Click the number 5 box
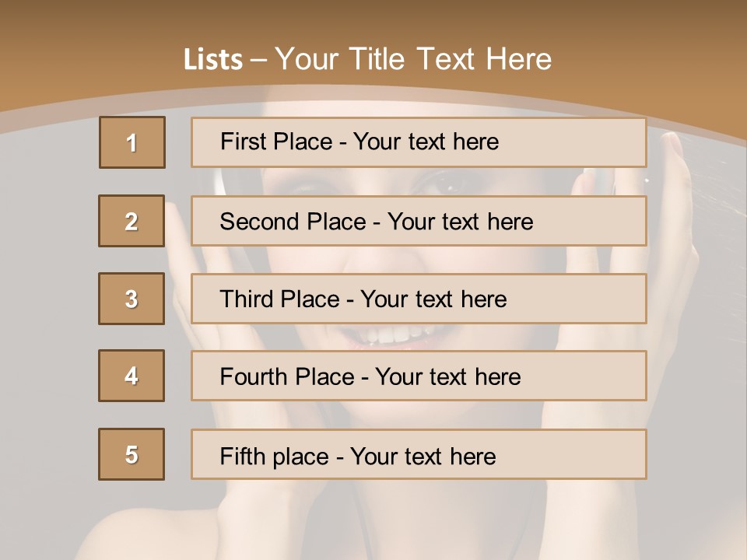The height and width of the screenshot is (560, 747). tap(132, 454)
